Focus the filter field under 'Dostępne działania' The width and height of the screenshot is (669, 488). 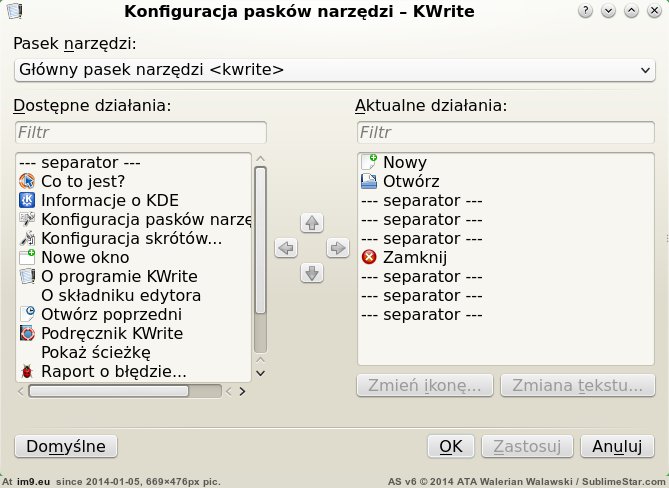click(141, 132)
